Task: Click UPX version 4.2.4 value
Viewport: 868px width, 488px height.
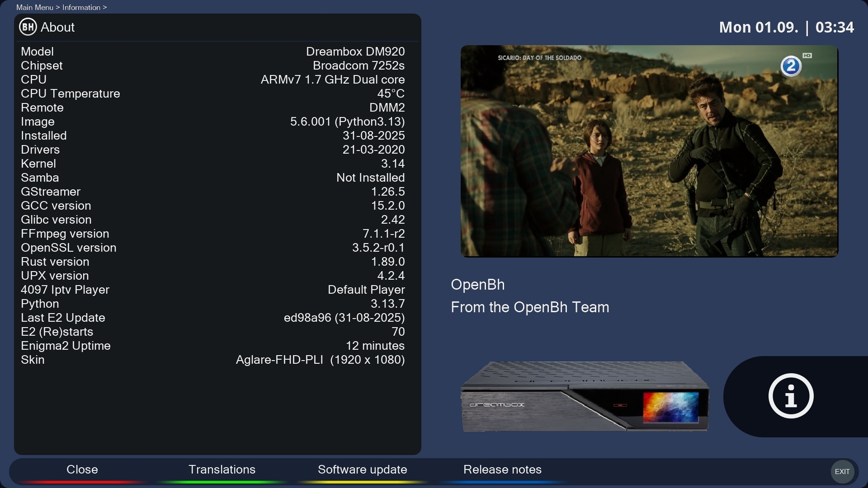Action: point(391,276)
